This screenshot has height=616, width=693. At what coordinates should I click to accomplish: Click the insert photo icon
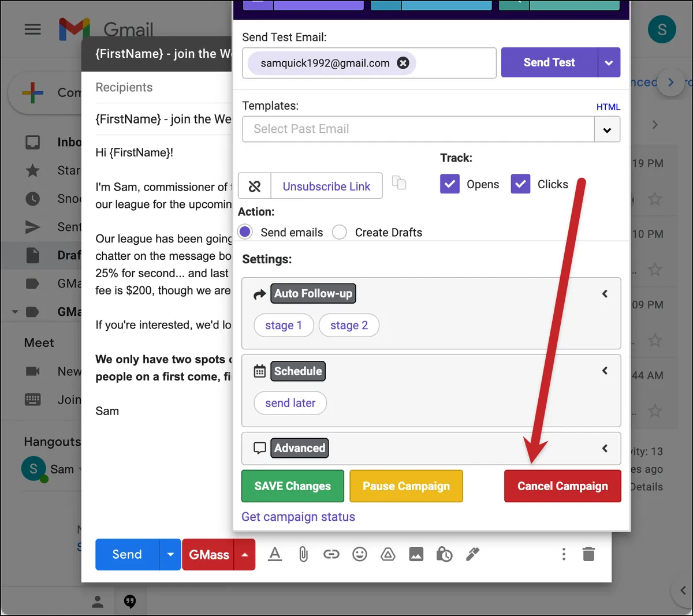[x=416, y=554]
